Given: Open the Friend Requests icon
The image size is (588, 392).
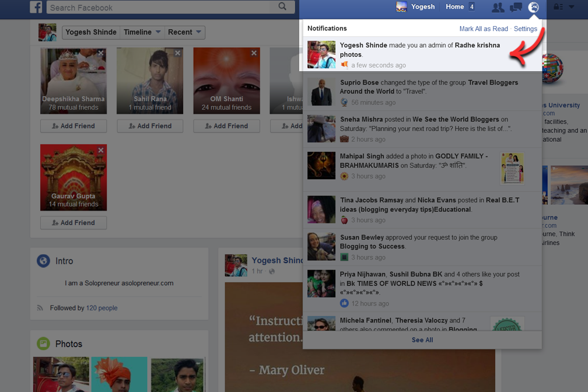Looking at the screenshot, I should [x=498, y=7].
